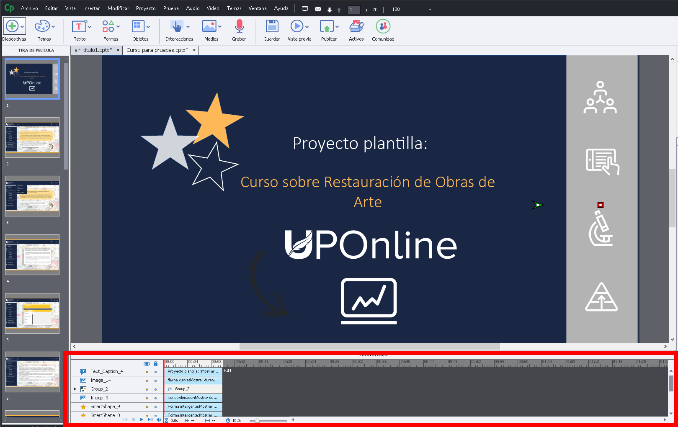Click the Diapositivas (Slides) toolbar icon
Viewport: 678px width, 427px height.
coord(15,27)
